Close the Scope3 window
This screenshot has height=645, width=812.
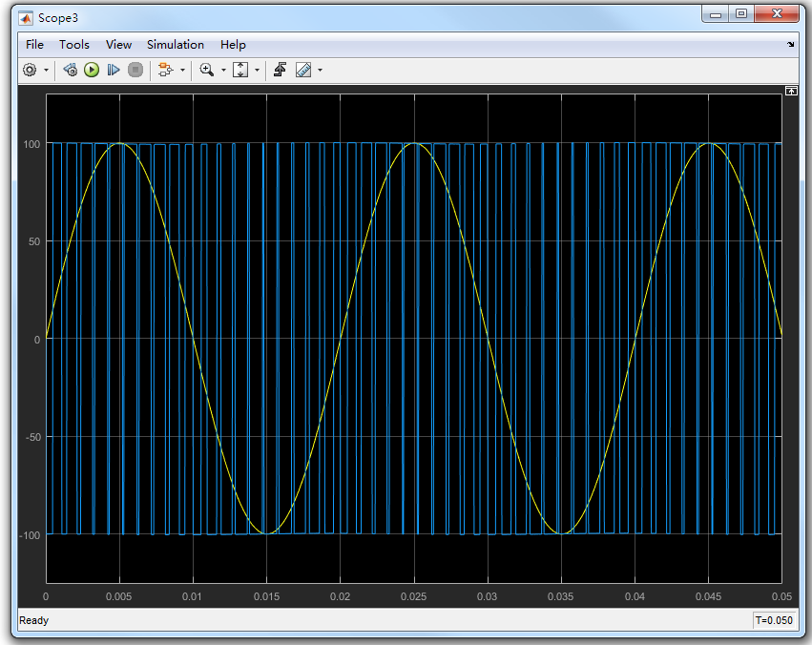(777, 14)
